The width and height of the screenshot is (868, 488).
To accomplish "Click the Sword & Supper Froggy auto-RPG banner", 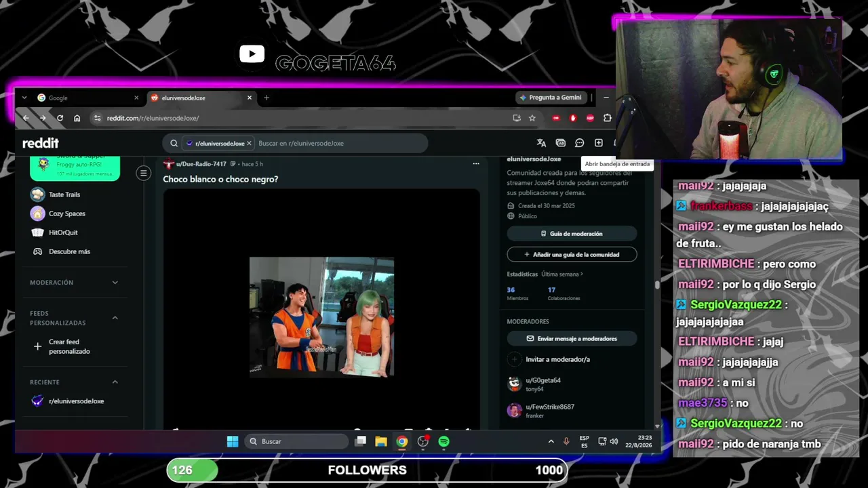I will click(75, 168).
